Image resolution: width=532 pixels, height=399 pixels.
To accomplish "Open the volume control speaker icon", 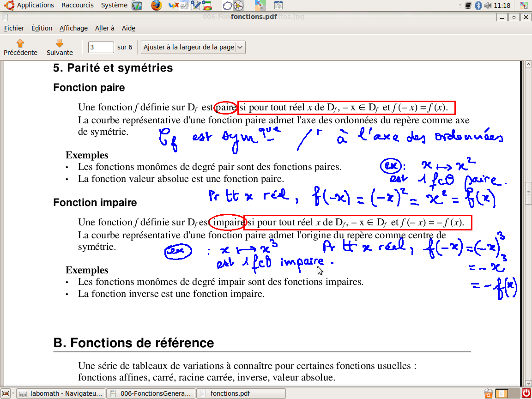I will 488,6.
